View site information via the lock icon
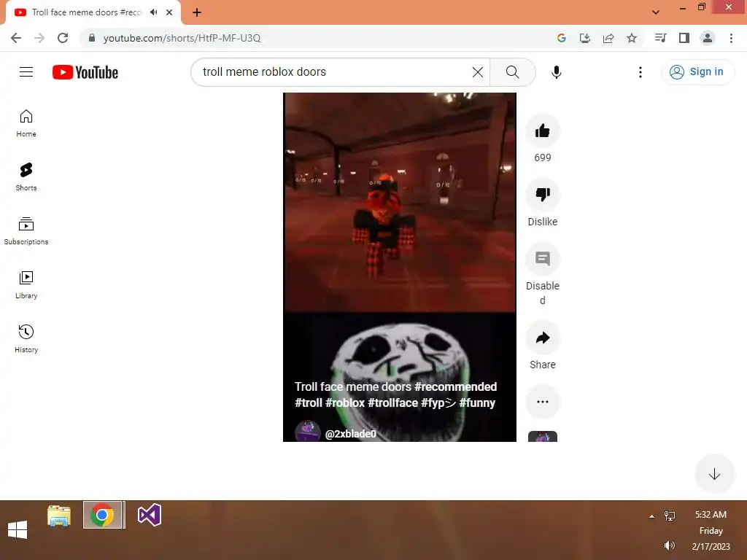 tap(92, 38)
